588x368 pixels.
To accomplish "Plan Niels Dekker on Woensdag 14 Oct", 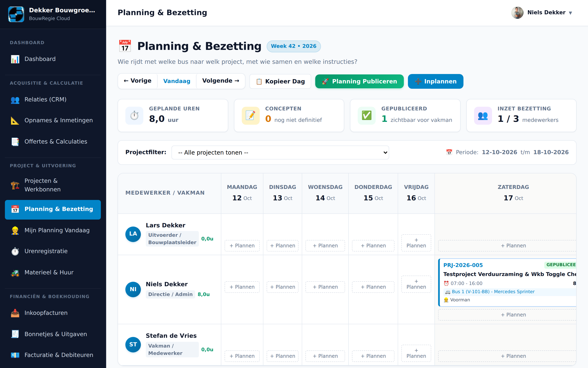I will pyautogui.click(x=325, y=287).
